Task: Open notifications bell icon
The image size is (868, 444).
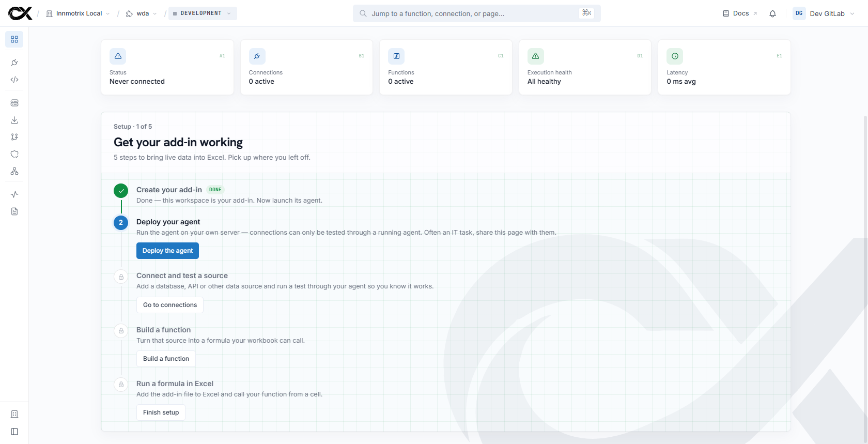Action: coord(772,13)
